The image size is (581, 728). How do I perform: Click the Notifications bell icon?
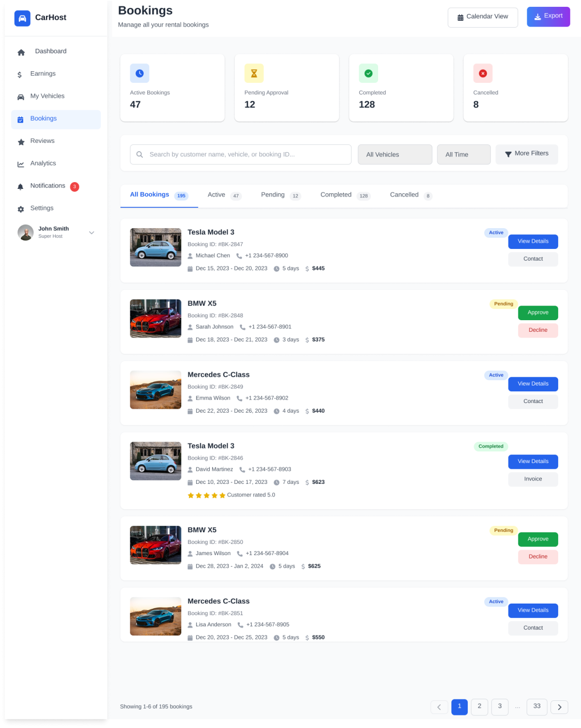(x=20, y=187)
